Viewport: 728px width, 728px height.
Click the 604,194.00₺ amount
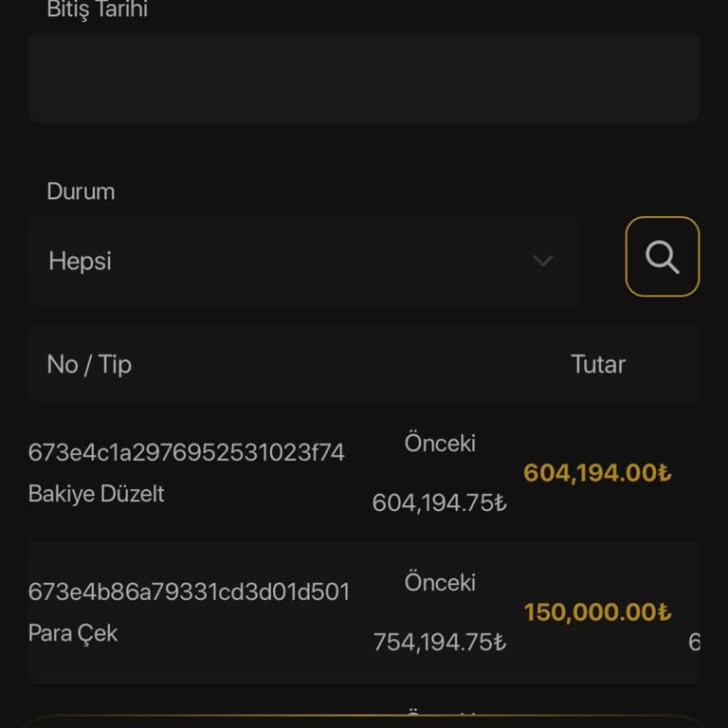597,473
